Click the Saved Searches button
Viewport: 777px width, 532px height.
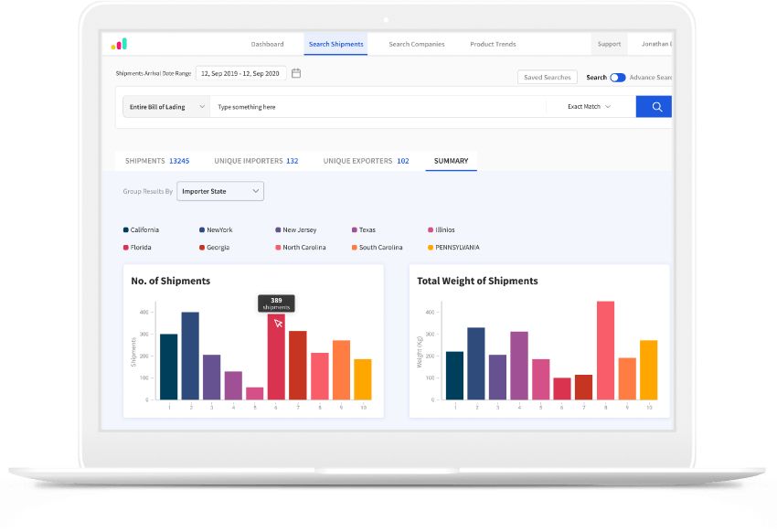(x=547, y=78)
